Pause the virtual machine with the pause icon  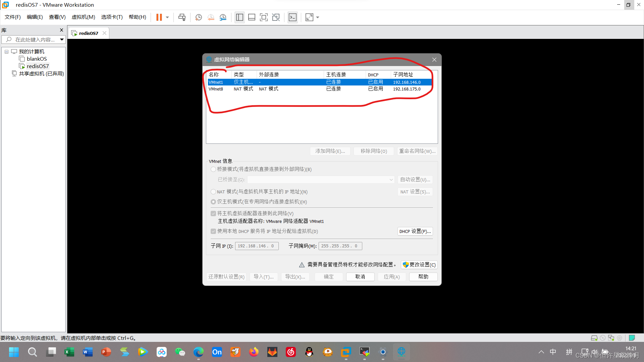[x=159, y=17]
